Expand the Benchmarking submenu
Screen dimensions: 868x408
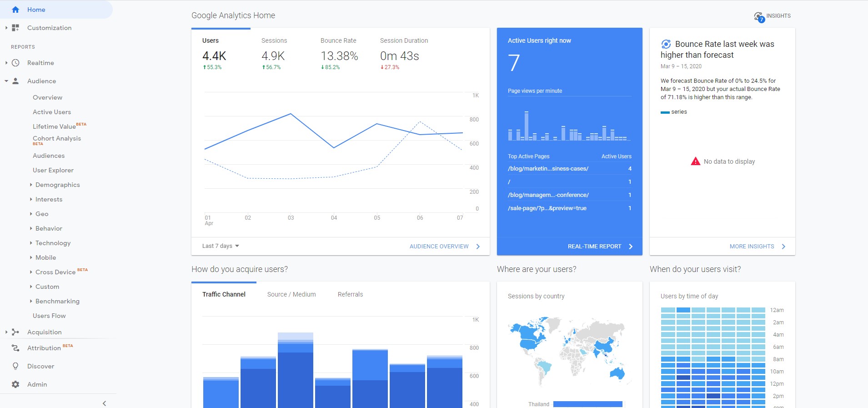[31, 301]
